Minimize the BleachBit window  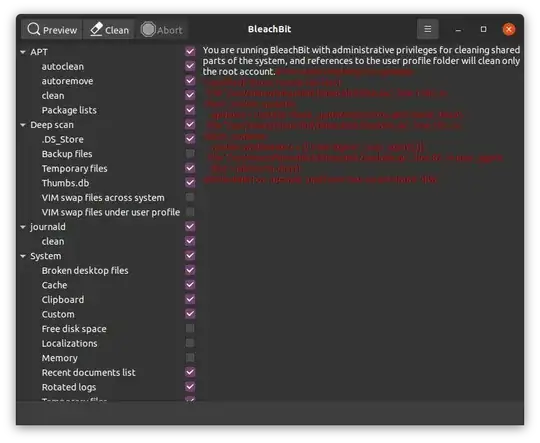(x=458, y=30)
